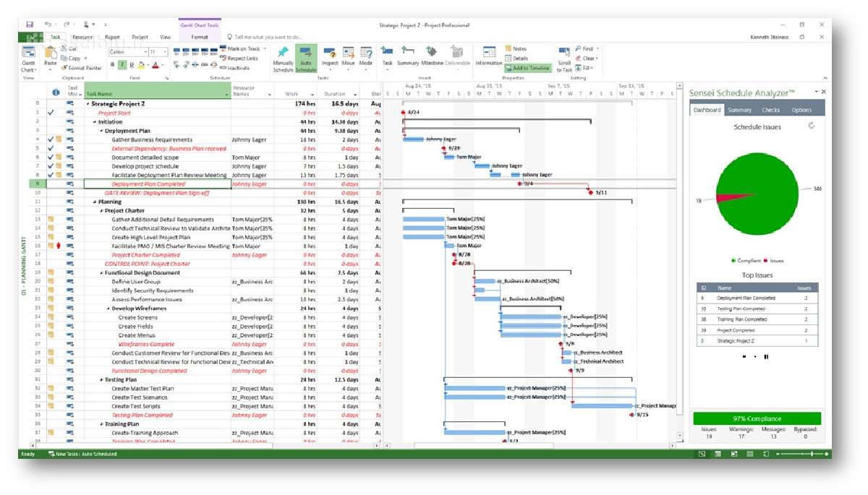Insert a Milestone
This screenshot has width=868, height=495.
432,56
